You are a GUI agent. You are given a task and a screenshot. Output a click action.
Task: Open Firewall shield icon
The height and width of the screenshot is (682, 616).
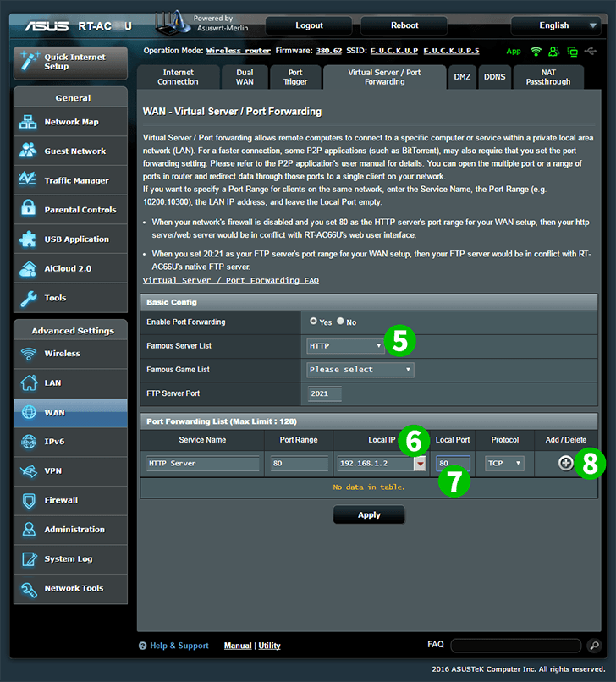[x=29, y=501]
